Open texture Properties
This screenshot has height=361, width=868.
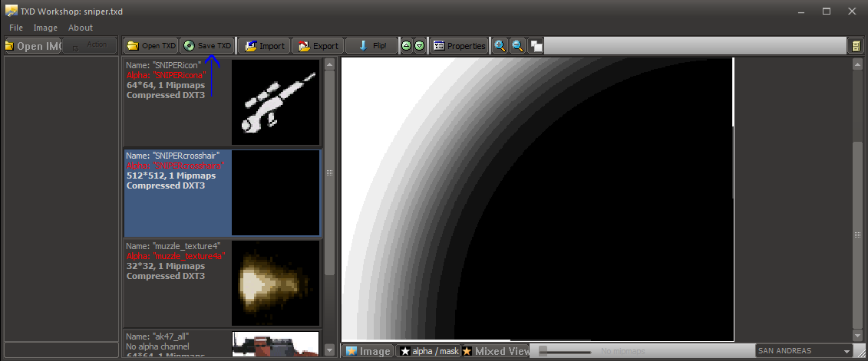tap(460, 46)
